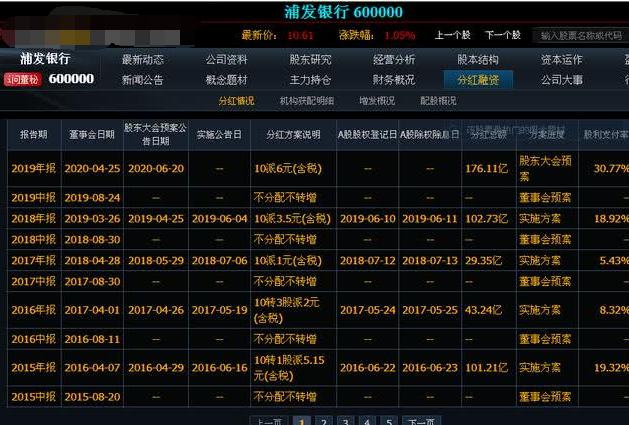
Task: Open the 公司资料 menu item
Action: click(227, 60)
